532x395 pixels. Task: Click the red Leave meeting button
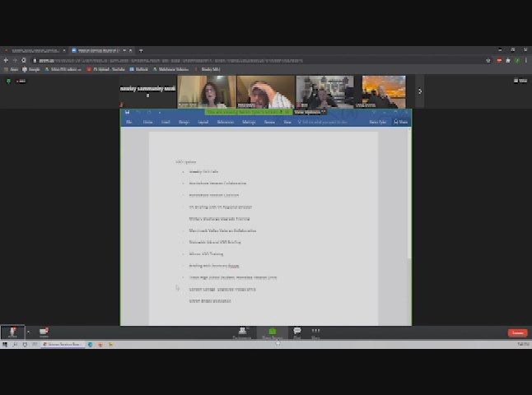click(x=517, y=332)
